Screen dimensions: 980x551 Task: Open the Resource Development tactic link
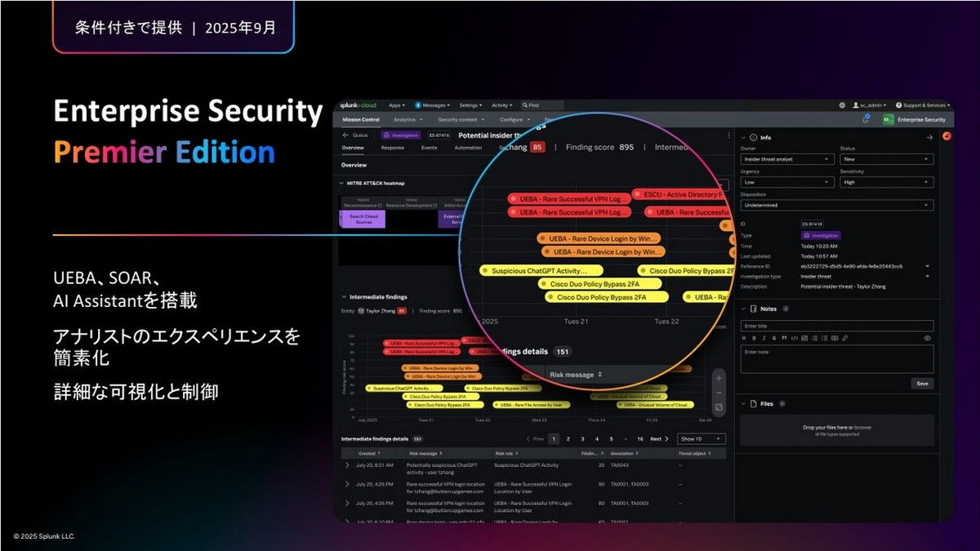(412, 205)
